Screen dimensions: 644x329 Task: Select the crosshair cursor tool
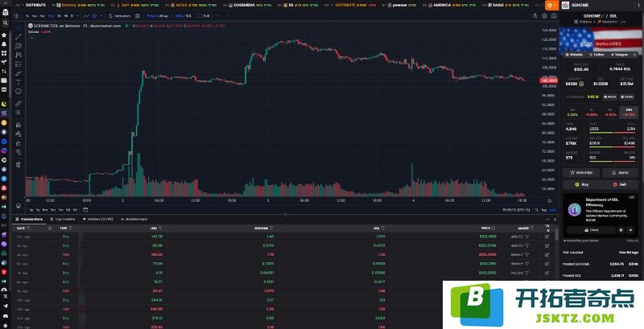click(19, 27)
